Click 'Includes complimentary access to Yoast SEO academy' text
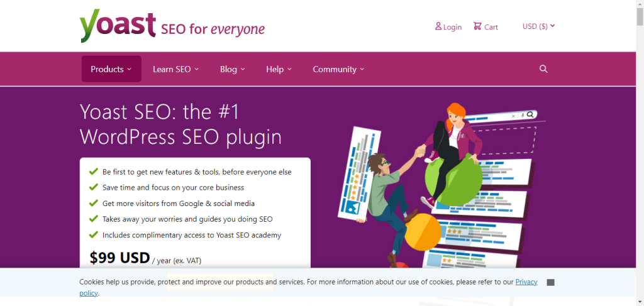 (x=192, y=235)
